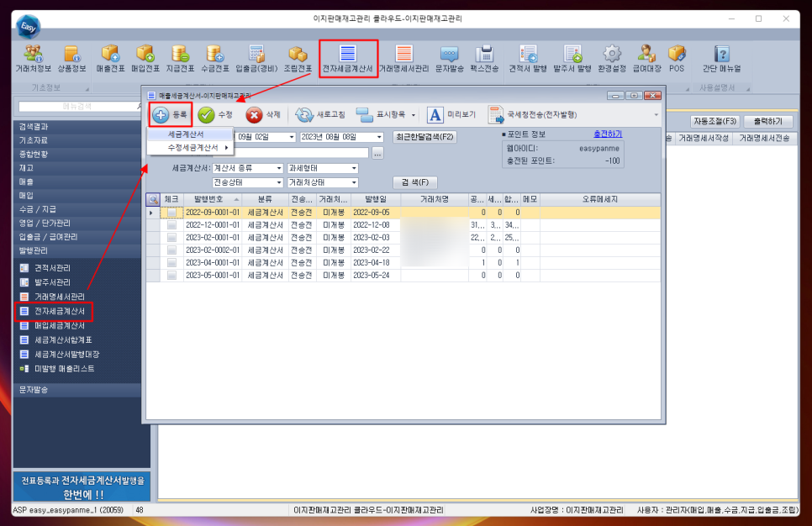Open 조립전표 toolbar icon
Screen dimensions: 812x526
pos(298,59)
